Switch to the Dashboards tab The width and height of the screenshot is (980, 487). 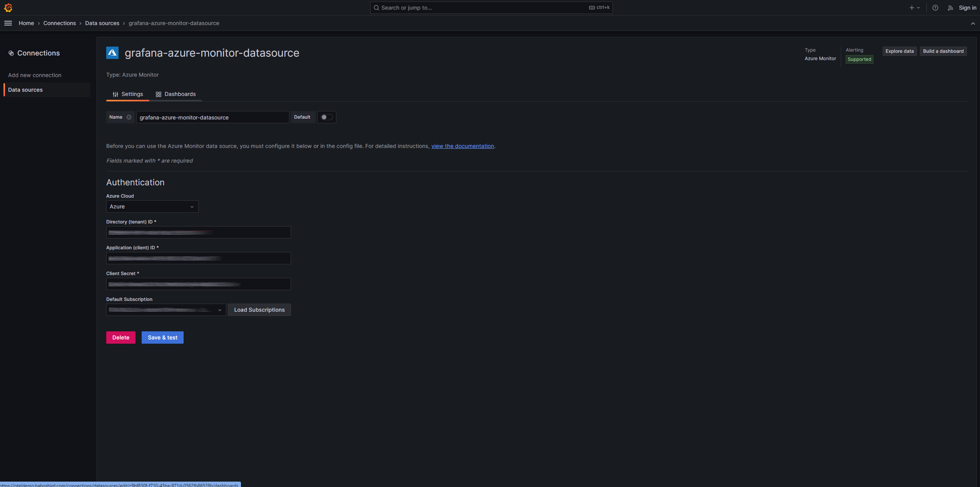pyautogui.click(x=176, y=94)
